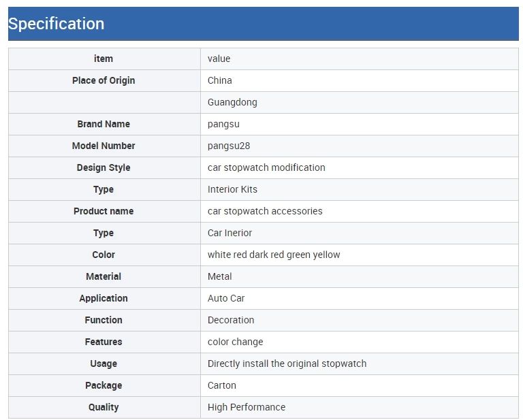This screenshot has width=523, height=420.
Task: Click the 'white red dark red green yellow' value
Action: pos(274,255)
